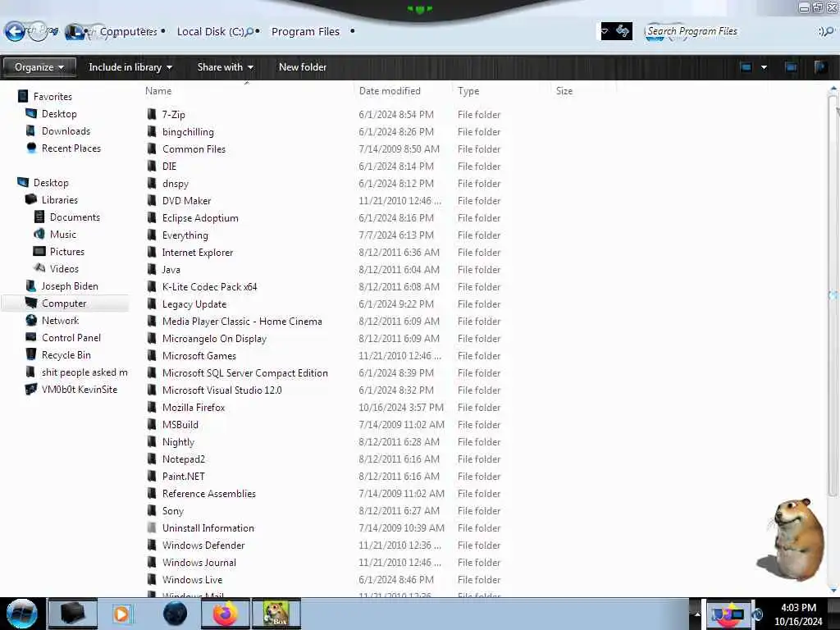Click the Explorer window taskbar button
The height and width of the screenshot is (630, 840).
(x=73, y=614)
